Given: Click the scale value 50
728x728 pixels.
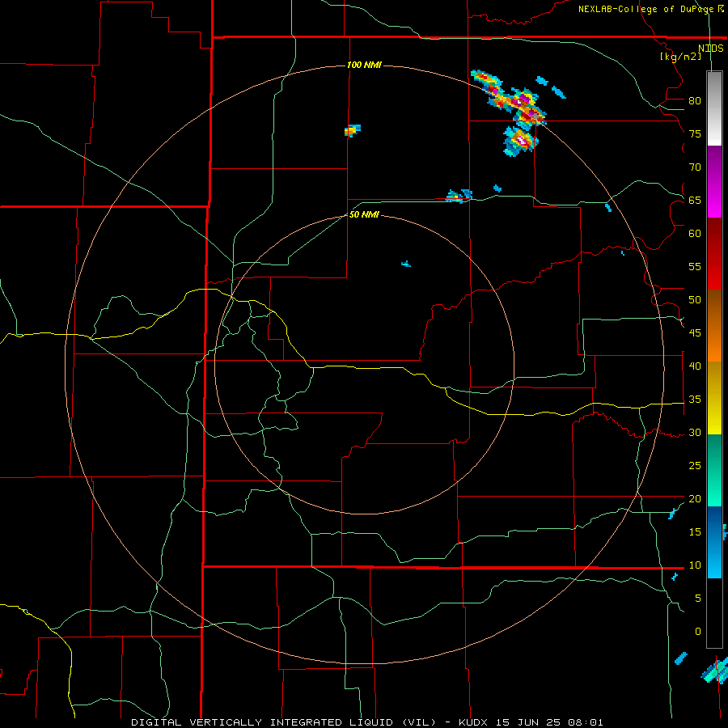Looking at the screenshot, I should (695, 300).
